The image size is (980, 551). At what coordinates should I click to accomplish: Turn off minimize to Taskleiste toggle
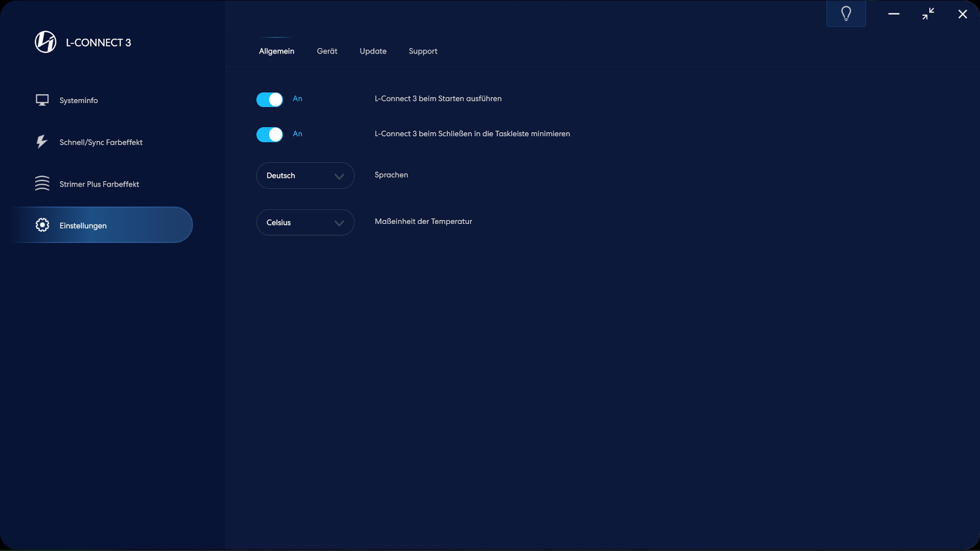pyautogui.click(x=269, y=135)
